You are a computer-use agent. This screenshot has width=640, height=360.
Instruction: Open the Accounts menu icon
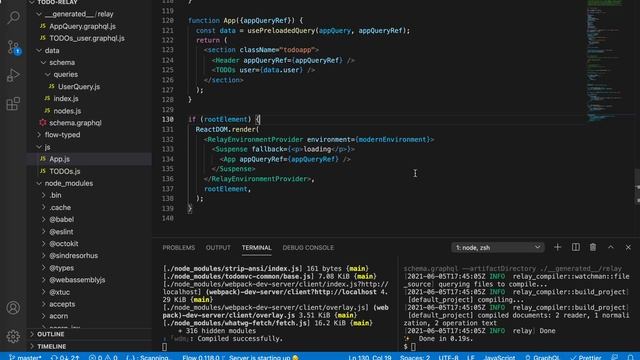point(13,308)
